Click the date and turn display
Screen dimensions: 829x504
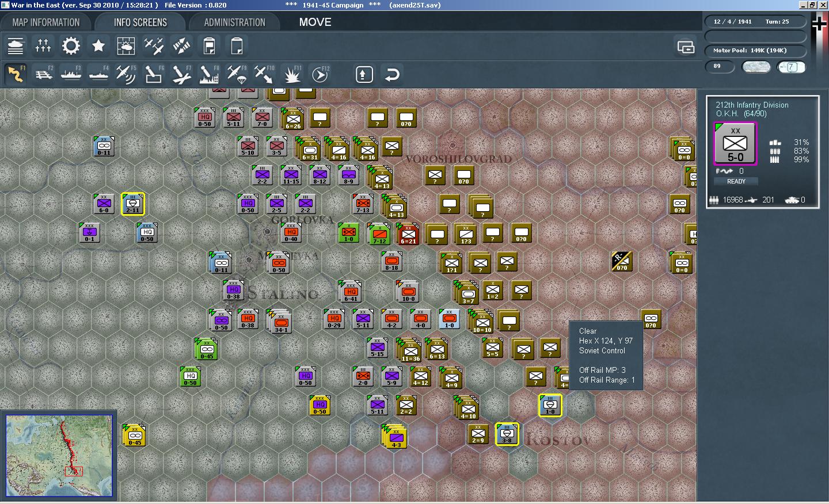[755, 22]
